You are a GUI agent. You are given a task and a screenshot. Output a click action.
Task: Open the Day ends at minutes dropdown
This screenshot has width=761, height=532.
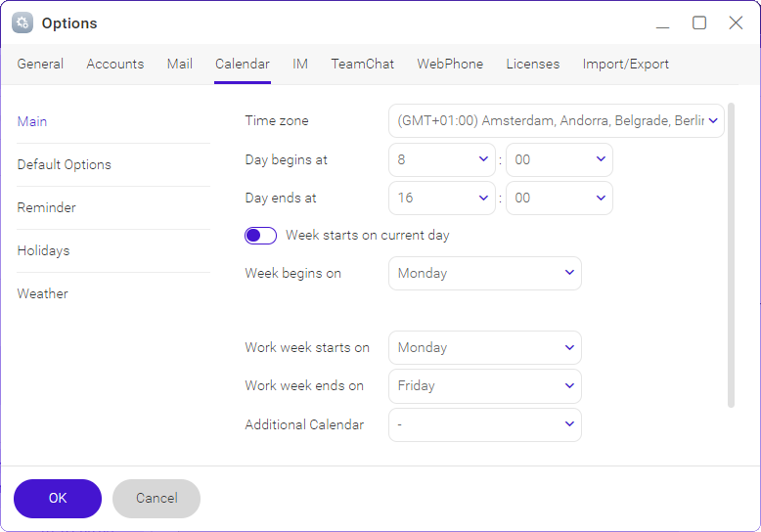tap(560, 199)
